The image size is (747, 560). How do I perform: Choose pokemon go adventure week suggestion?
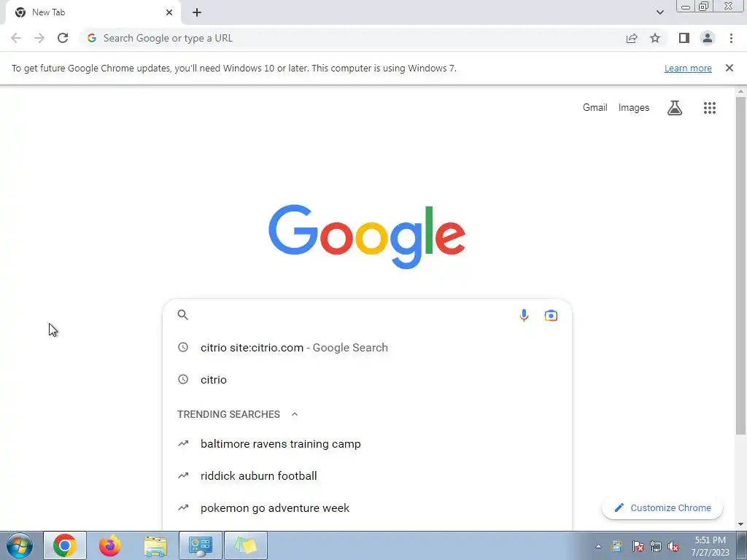tap(367, 508)
